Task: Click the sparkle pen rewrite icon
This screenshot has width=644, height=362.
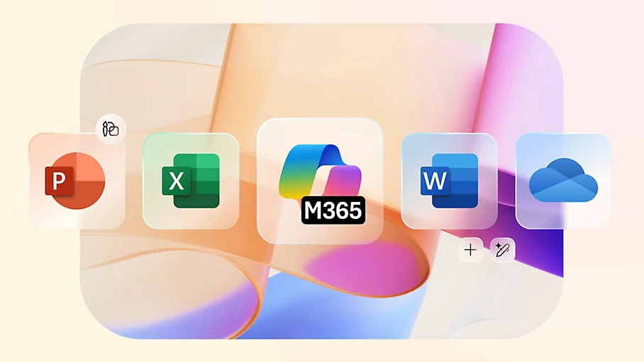Action: [503, 249]
